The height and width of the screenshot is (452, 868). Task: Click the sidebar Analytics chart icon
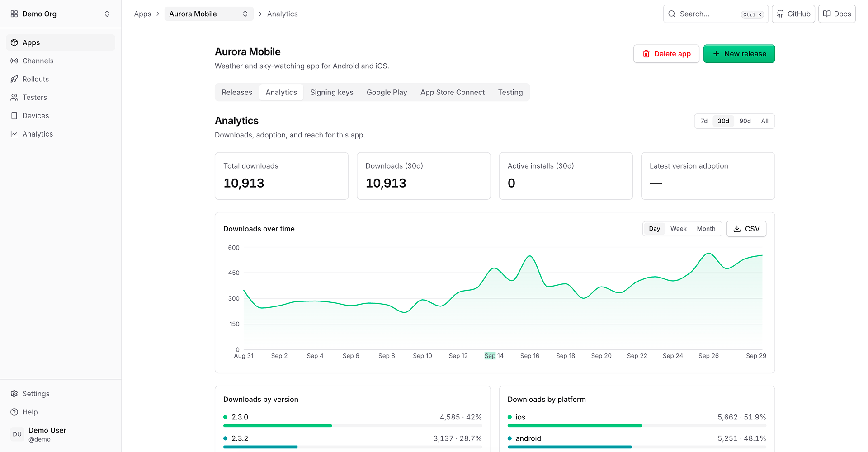point(14,134)
